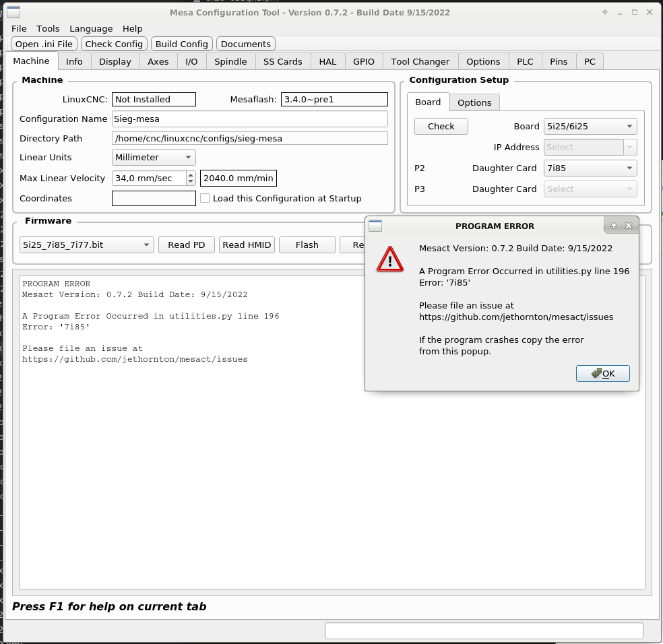663x644 pixels.
Task: Switch to the I/O tab
Action: [x=191, y=62]
